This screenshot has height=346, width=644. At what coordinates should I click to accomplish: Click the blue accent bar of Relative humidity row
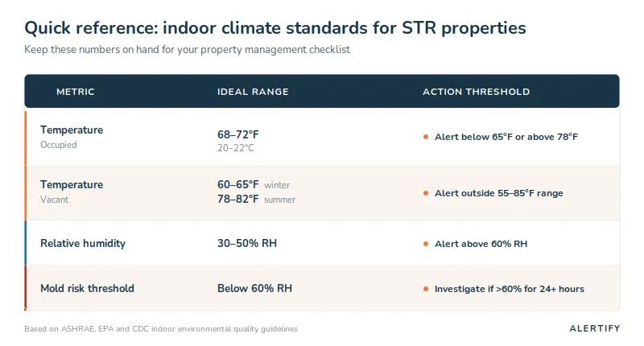pyautogui.click(x=26, y=243)
